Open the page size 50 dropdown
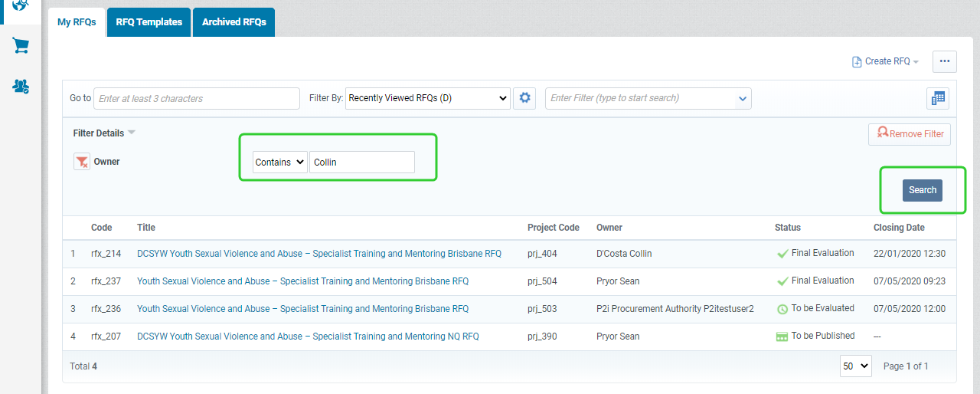 tap(856, 366)
